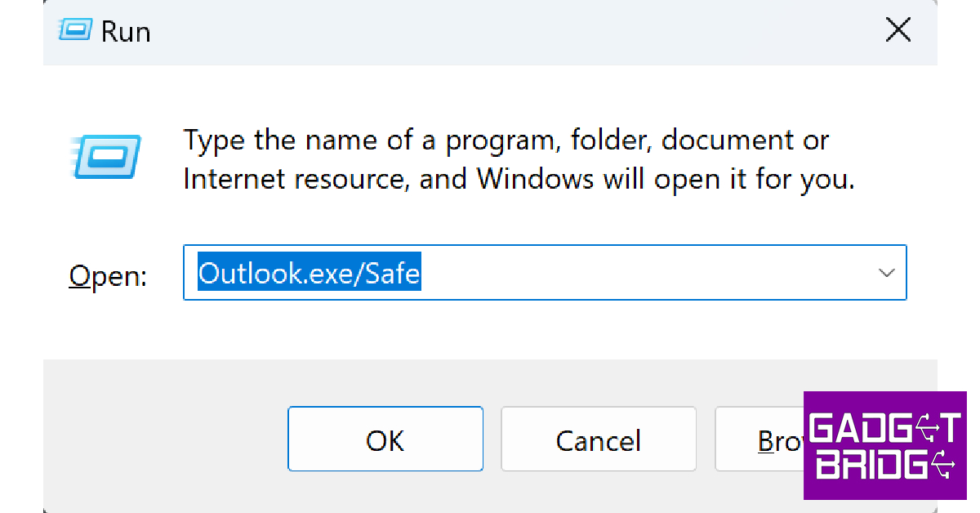Screen dimensions: 980x513
Task: Click the gray strip between OK and Cancel
Action: tap(492, 439)
